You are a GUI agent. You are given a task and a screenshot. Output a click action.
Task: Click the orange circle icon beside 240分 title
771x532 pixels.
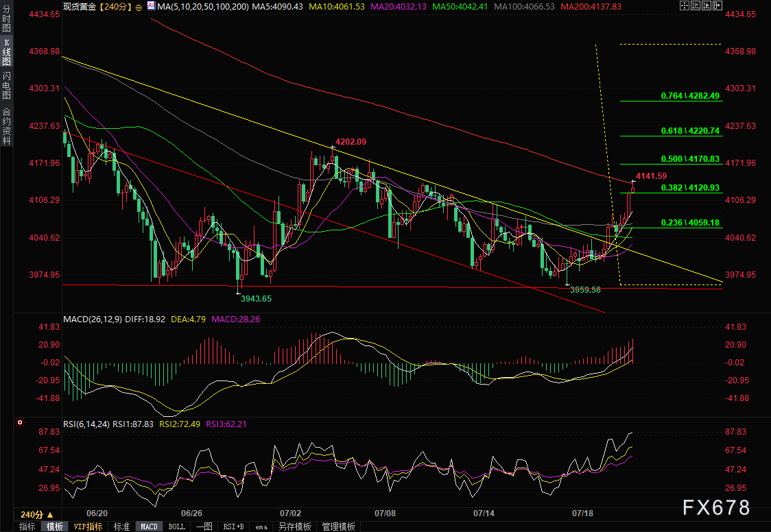click(139, 7)
